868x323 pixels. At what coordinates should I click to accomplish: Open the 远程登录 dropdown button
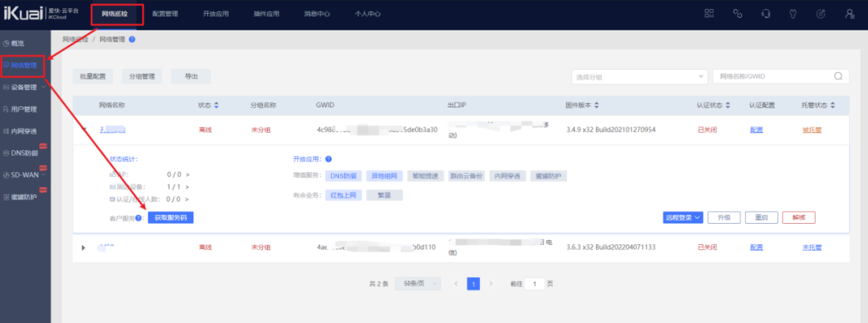click(683, 218)
